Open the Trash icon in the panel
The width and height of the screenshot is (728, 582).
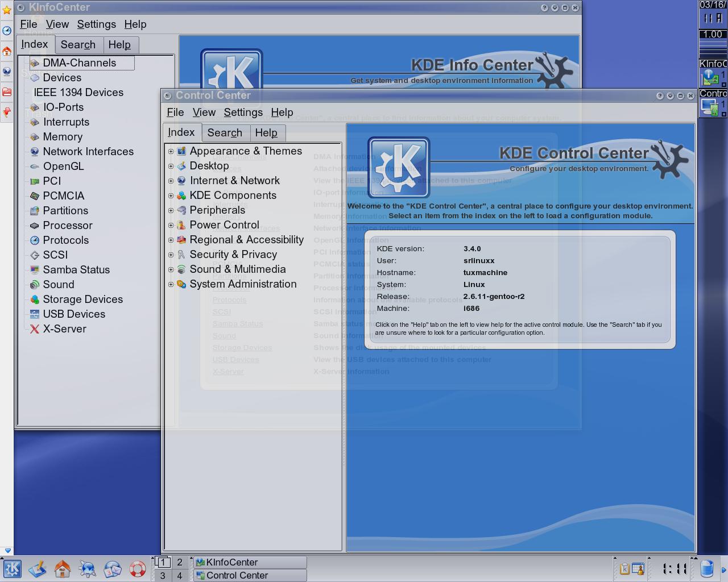706,568
